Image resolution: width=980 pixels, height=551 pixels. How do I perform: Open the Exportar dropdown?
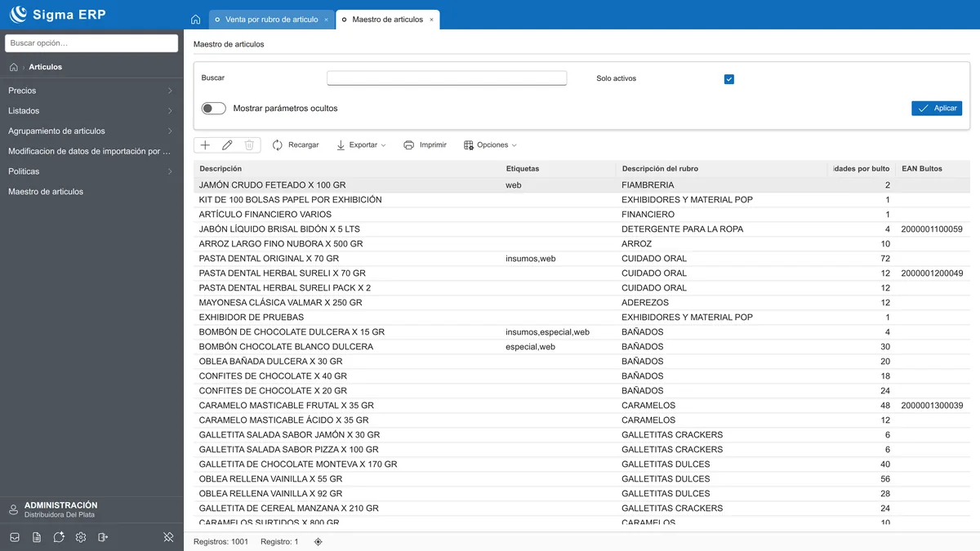pos(362,144)
